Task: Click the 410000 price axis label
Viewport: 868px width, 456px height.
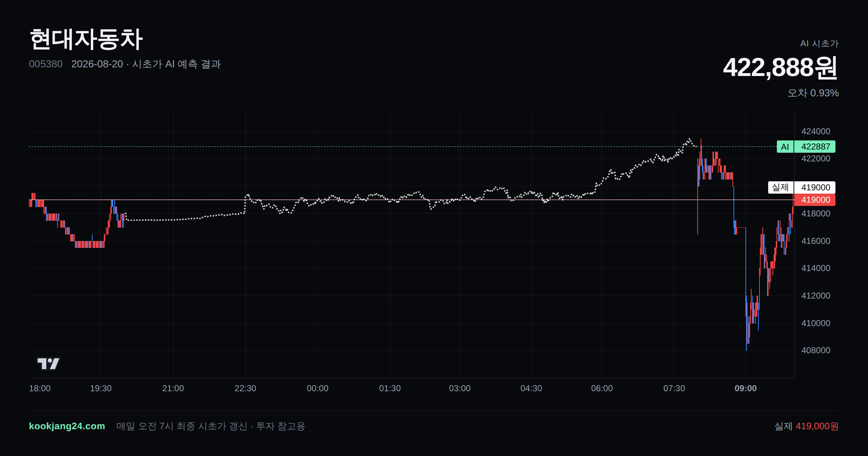Action: click(x=816, y=323)
